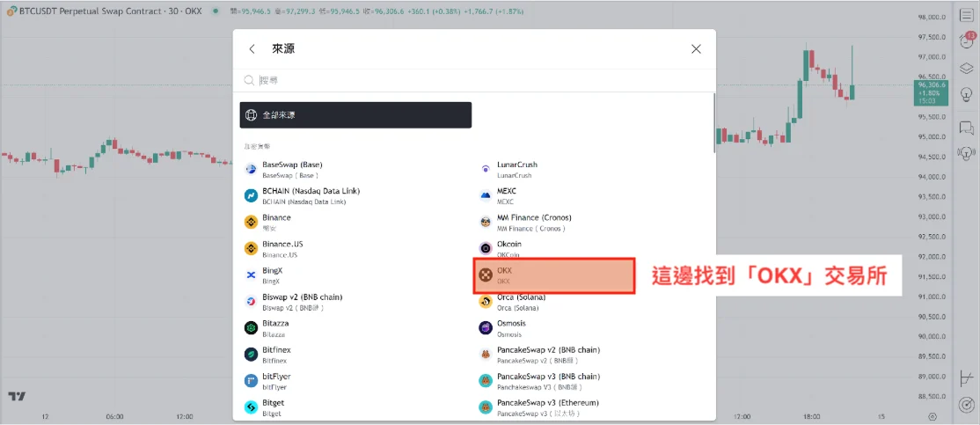
Task: Click the MM Finance logo icon
Action: coord(486,223)
